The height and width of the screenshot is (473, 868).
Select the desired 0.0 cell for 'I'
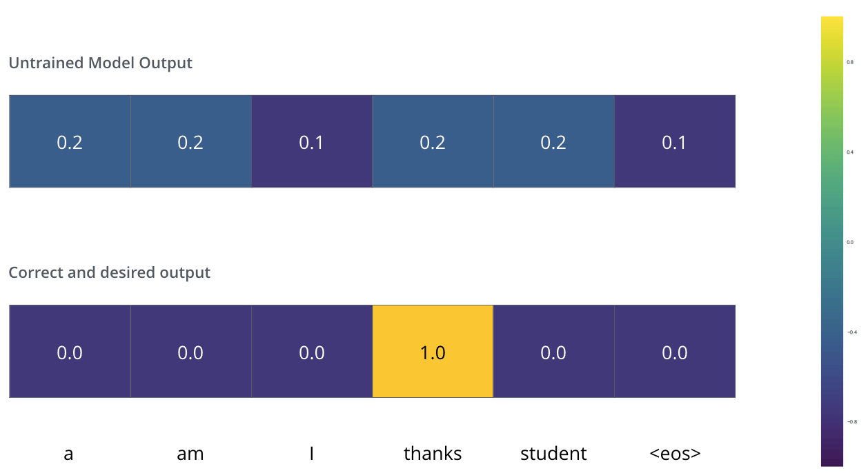coord(312,351)
